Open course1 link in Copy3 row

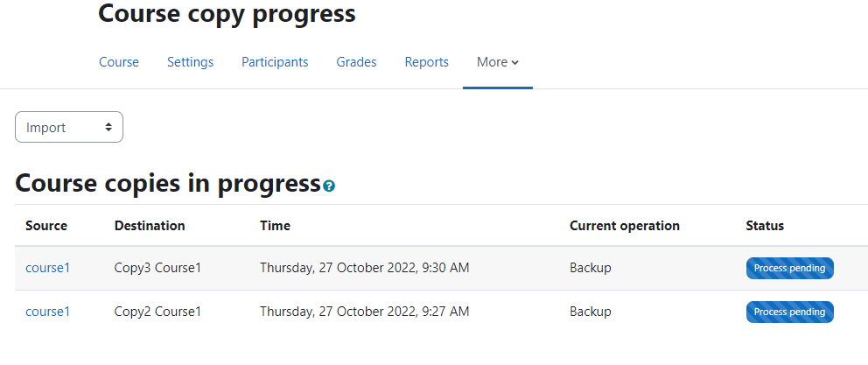click(x=47, y=268)
